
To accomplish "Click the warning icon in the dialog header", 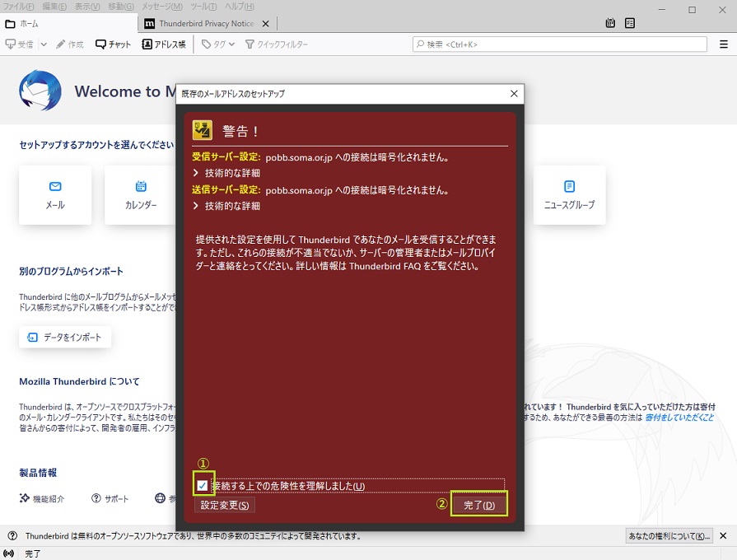I will [x=202, y=130].
